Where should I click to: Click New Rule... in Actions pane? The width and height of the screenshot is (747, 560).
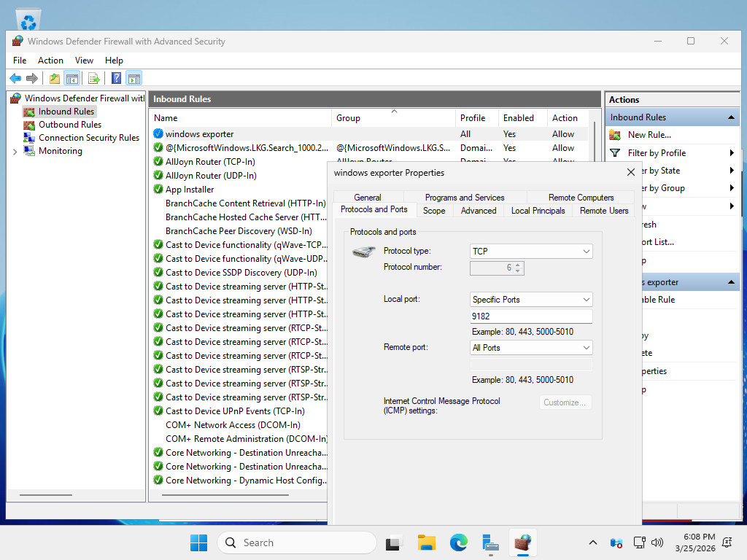pos(649,135)
